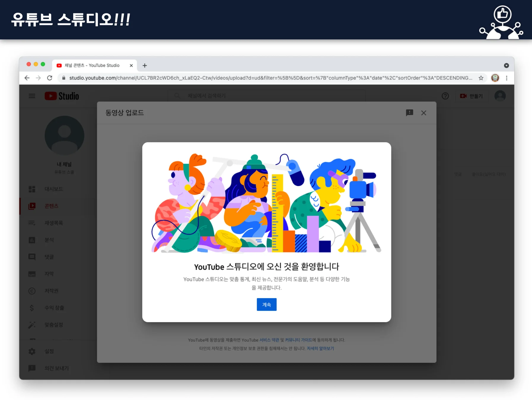Go back with browser back arrow
This screenshot has height=400, width=532.
click(x=27, y=78)
